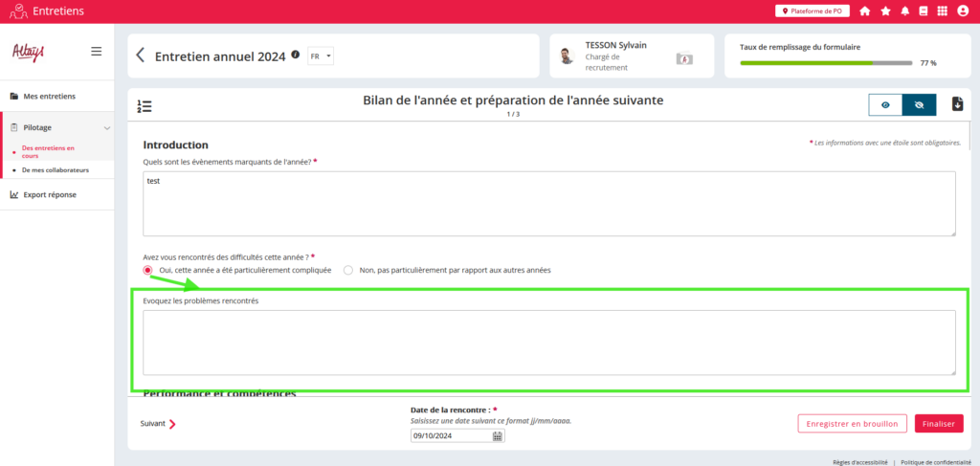Select 'Non, pas particulièrement' radio option

348,270
